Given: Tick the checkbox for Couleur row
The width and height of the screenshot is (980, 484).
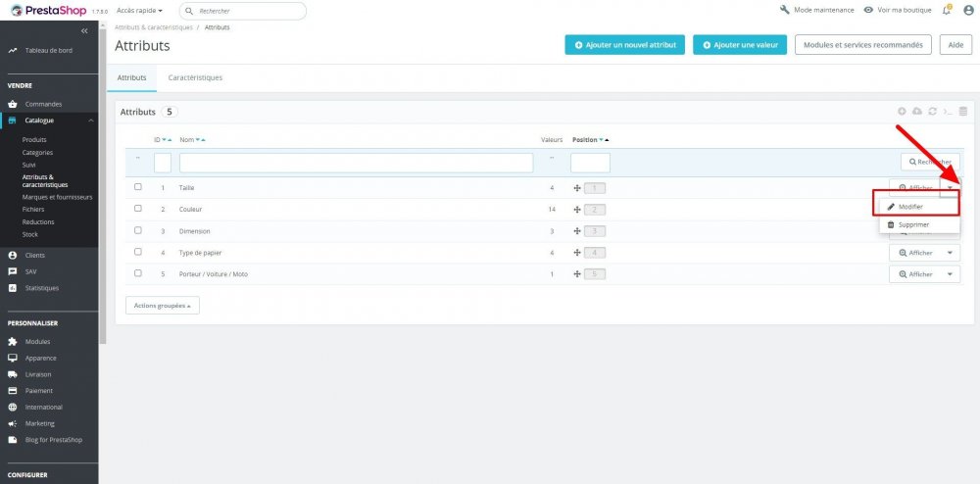Looking at the screenshot, I should [138, 209].
